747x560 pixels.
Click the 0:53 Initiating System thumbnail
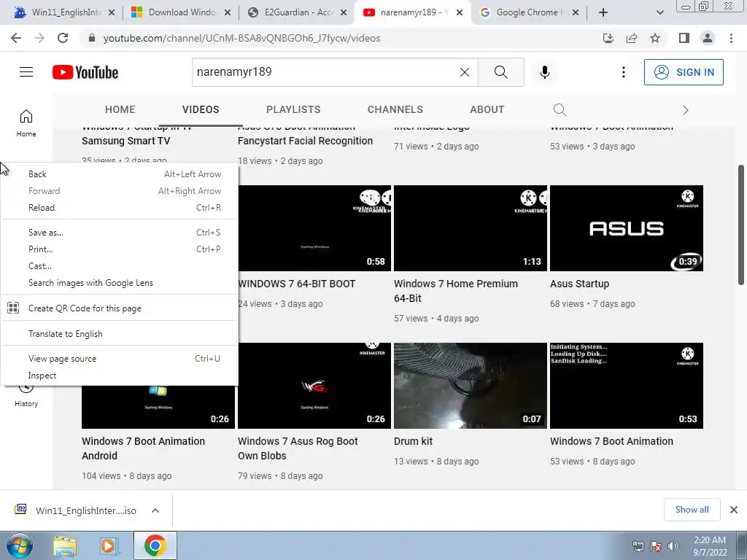pos(627,386)
